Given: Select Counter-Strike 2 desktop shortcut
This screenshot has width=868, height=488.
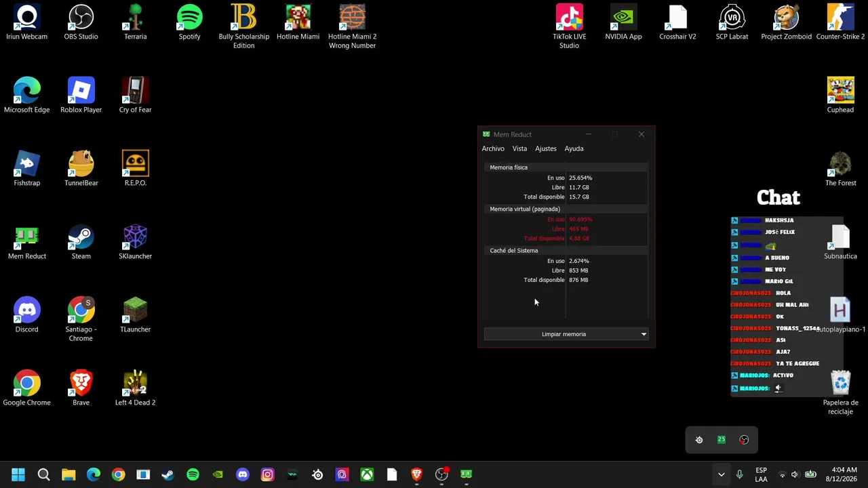Looking at the screenshot, I should [x=841, y=22].
